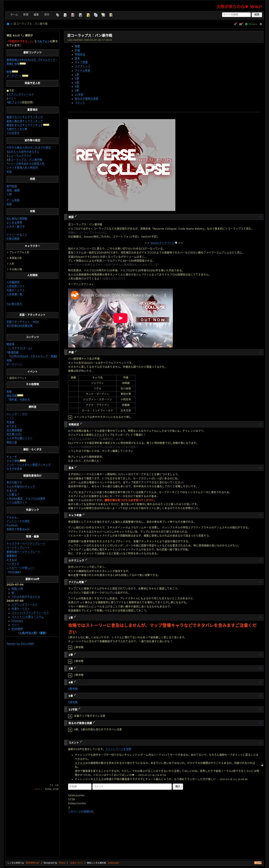Open Tier表の見方 sidebar link
The width and height of the screenshot is (269, 868).
click(x=14, y=304)
